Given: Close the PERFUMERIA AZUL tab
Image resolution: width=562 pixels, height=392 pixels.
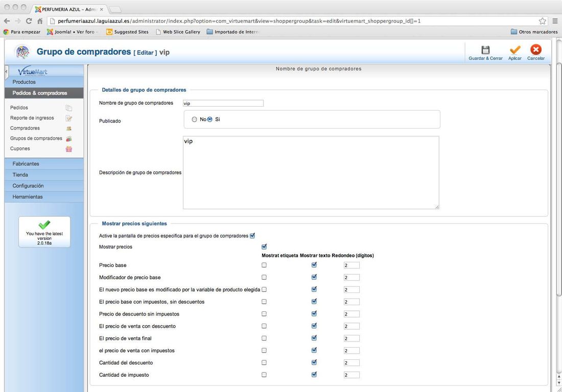Looking at the screenshot, I should pyautogui.click(x=102, y=9).
